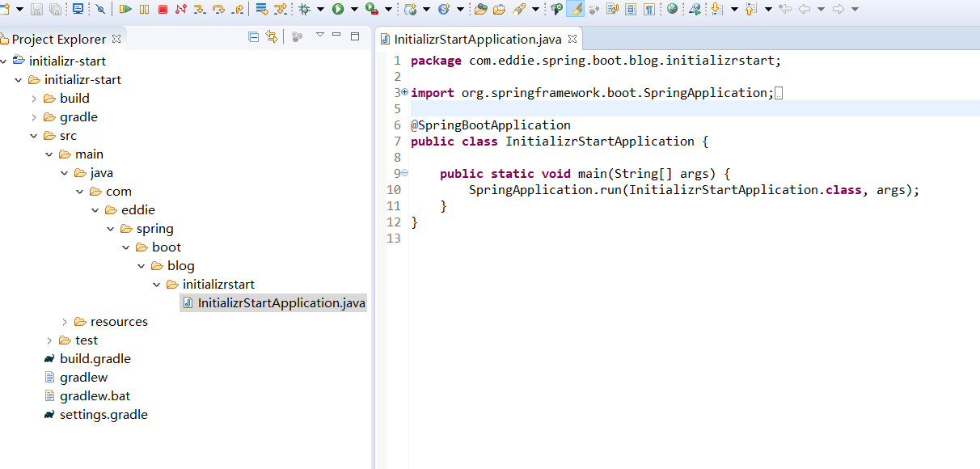Screen dimensions: 980x469
Task: Click the Resume debug button
Action: pos(125,9)
